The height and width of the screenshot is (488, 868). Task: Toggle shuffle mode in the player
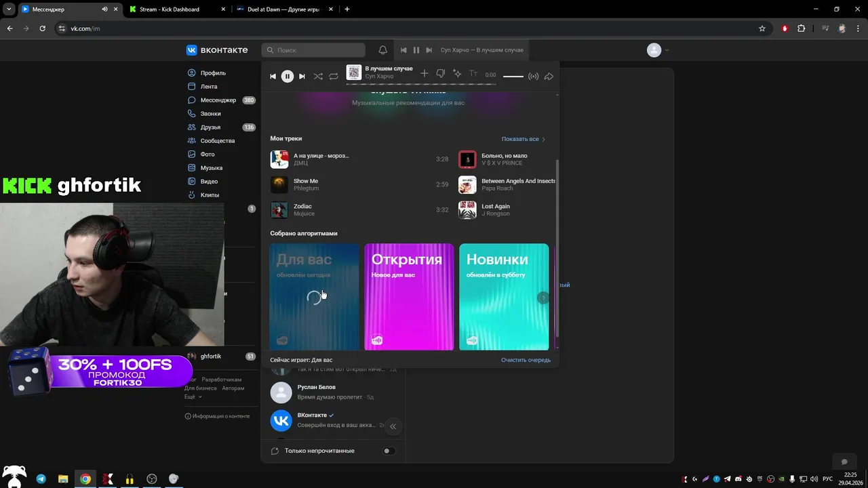(318, 76)
